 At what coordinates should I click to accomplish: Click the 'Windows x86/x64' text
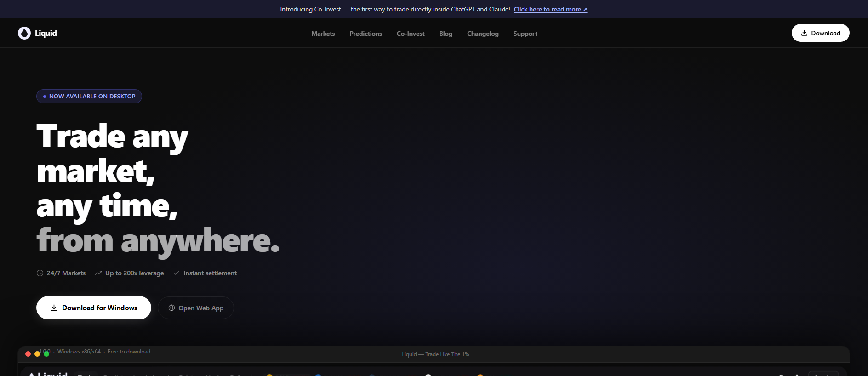click(79, 352)
